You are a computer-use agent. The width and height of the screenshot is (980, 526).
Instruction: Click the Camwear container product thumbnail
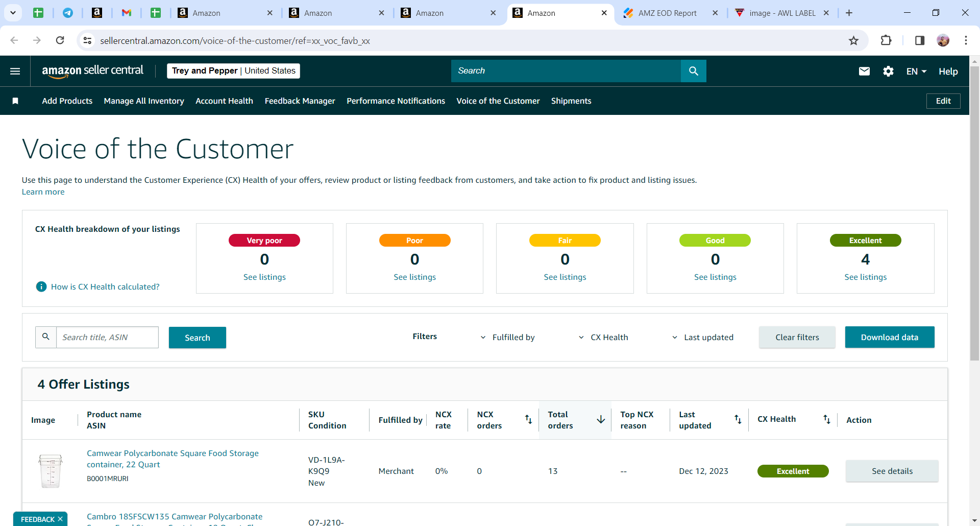pyautogui.click(x=51, y=471)
